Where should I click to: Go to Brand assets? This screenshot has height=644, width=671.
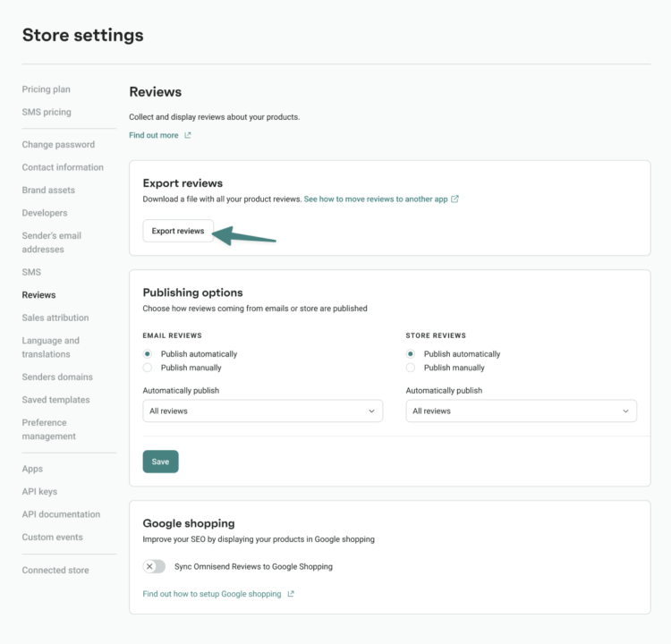(48, 190)
